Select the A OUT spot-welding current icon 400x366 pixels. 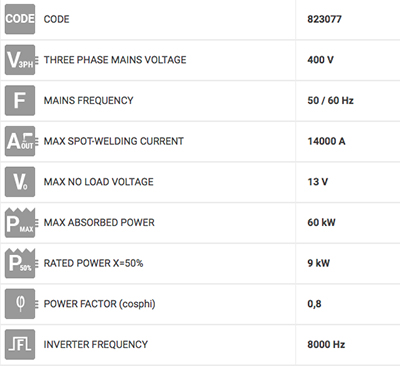(20, 141)
